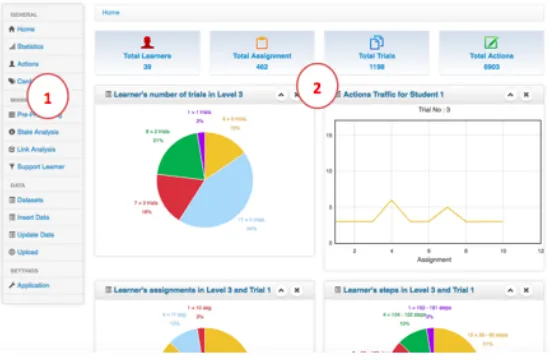Click the Application wrench icon
This screenshot has width=550, height=360.
pyautogui.click(x=12, y=285)
